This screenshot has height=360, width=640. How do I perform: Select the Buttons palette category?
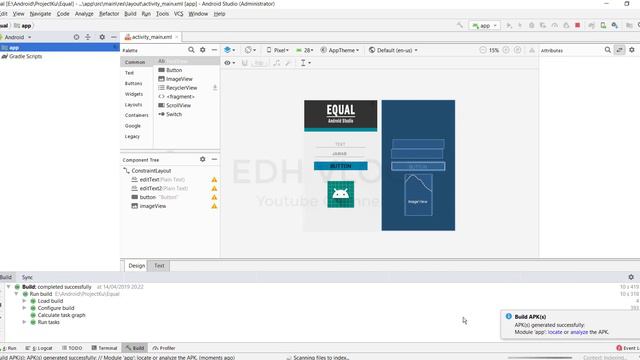click(133, 83)
